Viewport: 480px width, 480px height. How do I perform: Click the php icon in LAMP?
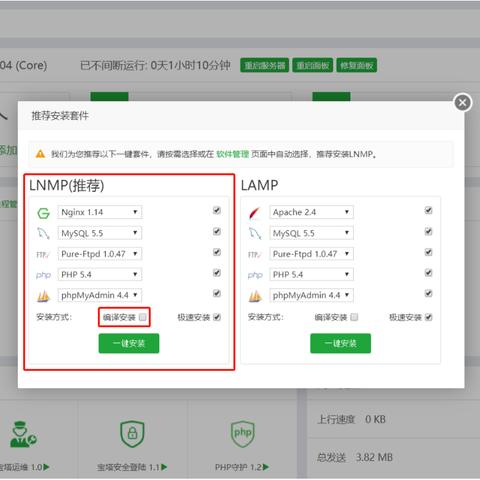(255, 275)
